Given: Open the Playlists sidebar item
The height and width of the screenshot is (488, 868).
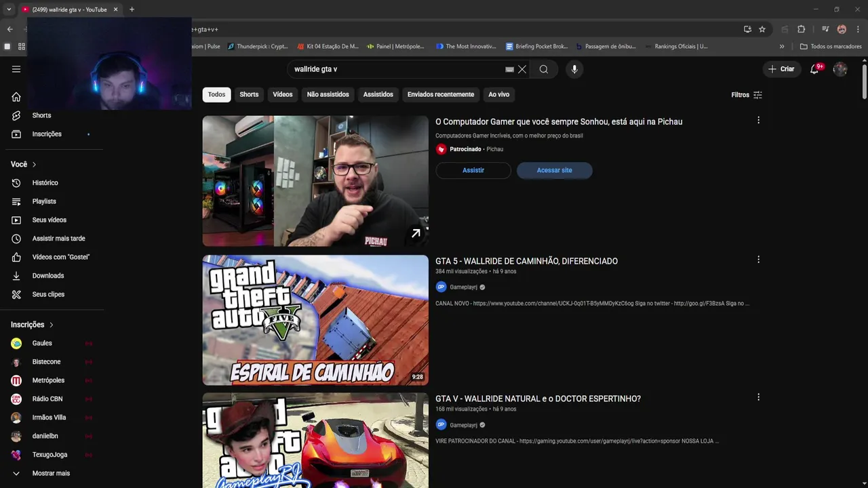Looking at the screenshot, I should click(44, 201).
